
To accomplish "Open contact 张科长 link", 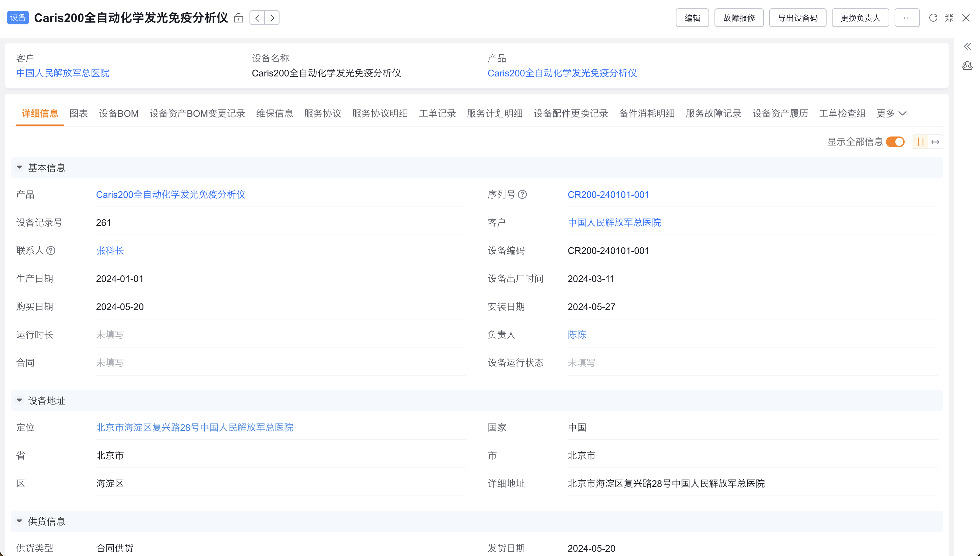I will tap(110, 251).
